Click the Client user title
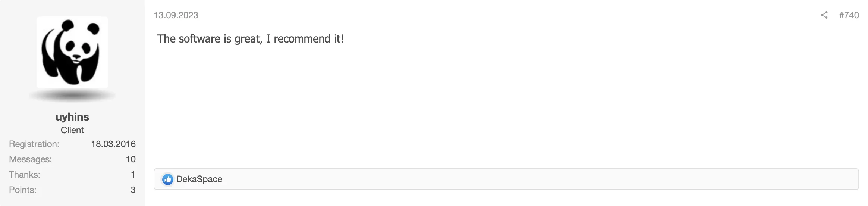The width and height of the screenshot is (868, 206). click(72, 130)
